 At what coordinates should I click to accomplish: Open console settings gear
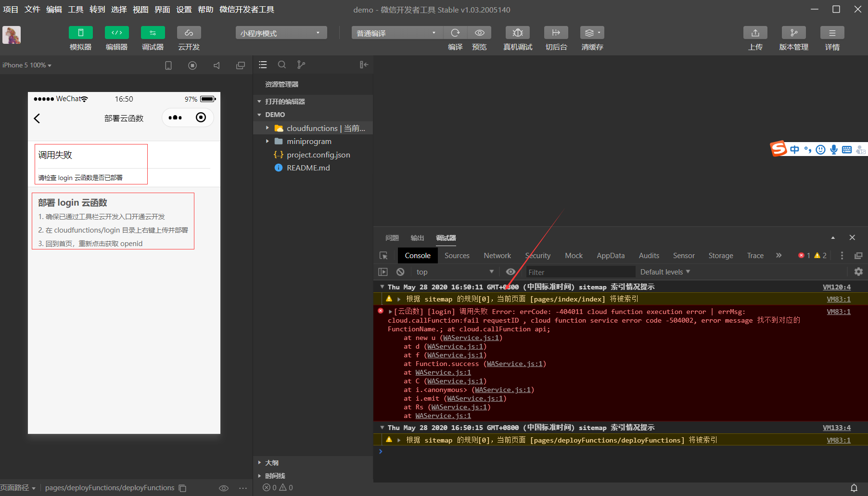pos(858,272)
